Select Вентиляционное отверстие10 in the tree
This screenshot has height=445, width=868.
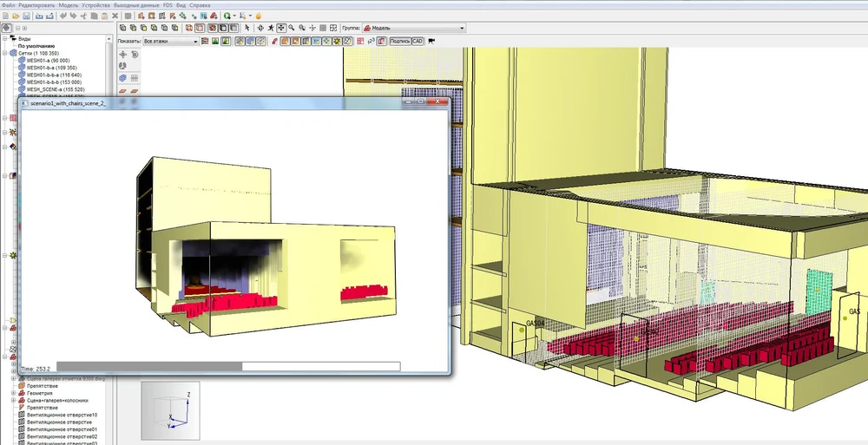[x=62, y=415]
